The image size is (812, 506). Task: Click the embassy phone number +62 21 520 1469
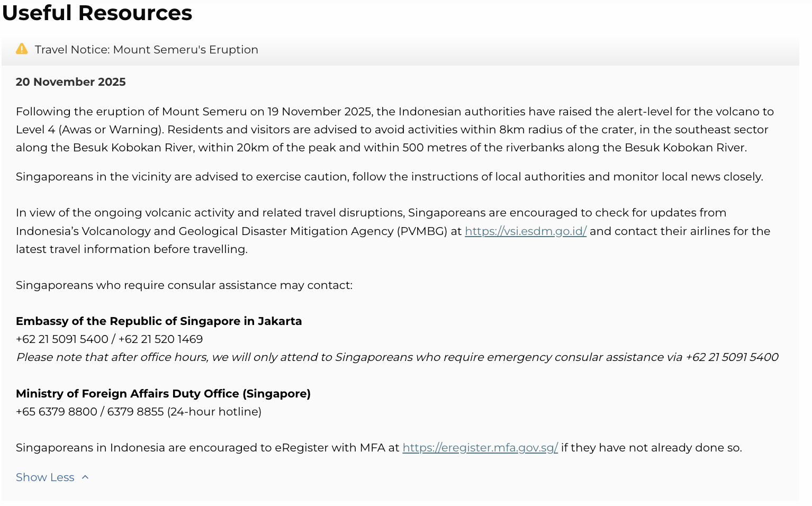[160, 339]
